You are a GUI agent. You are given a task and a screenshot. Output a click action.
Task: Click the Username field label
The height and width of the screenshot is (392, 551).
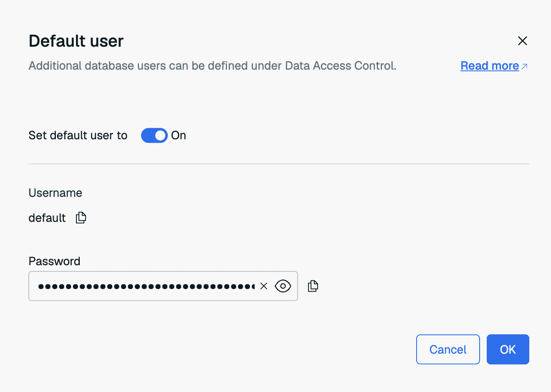point(55,193)
